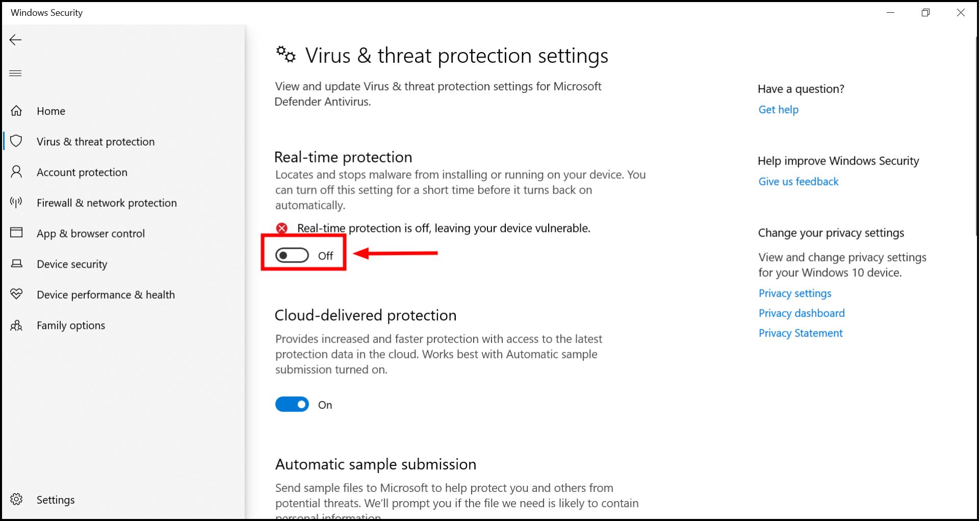
Task: Open Firewall & network protection from sidebar
Action: (x=107, y=202)
